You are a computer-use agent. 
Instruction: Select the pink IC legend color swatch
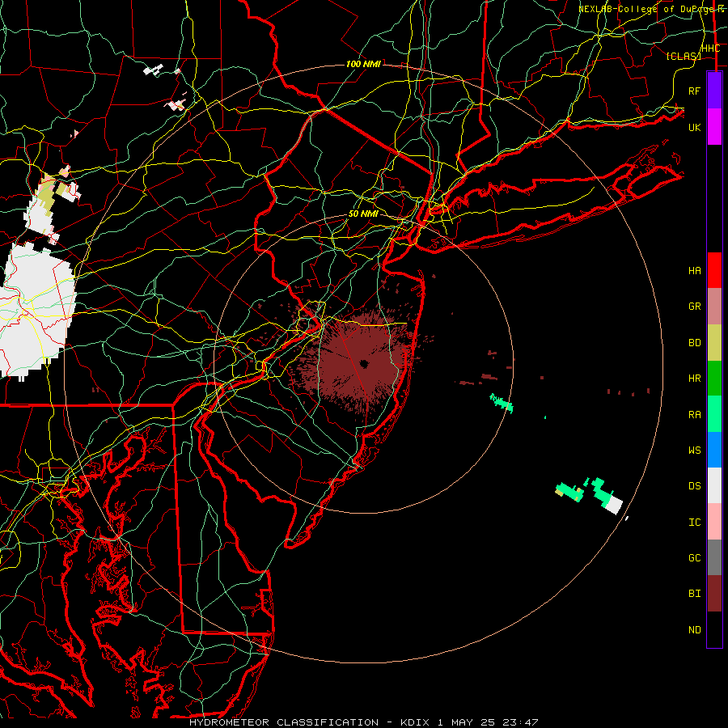(714, 522)
